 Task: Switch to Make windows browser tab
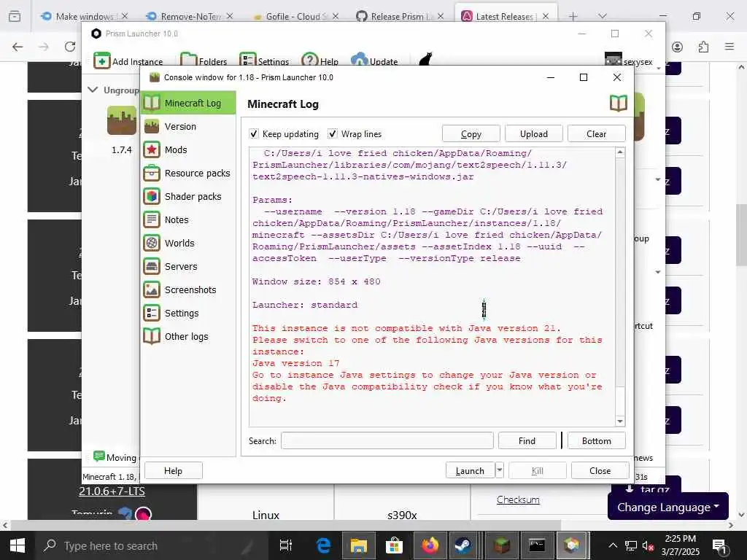click(85, 16)
